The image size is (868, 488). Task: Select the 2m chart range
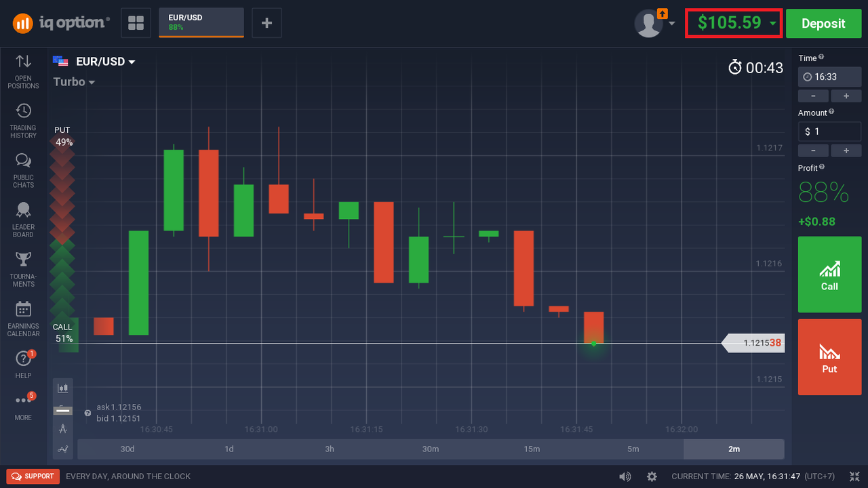click(x=734, y=449)
